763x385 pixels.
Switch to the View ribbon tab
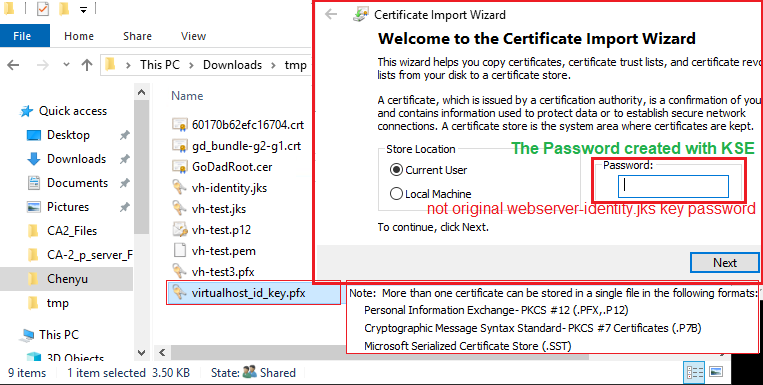193,36
